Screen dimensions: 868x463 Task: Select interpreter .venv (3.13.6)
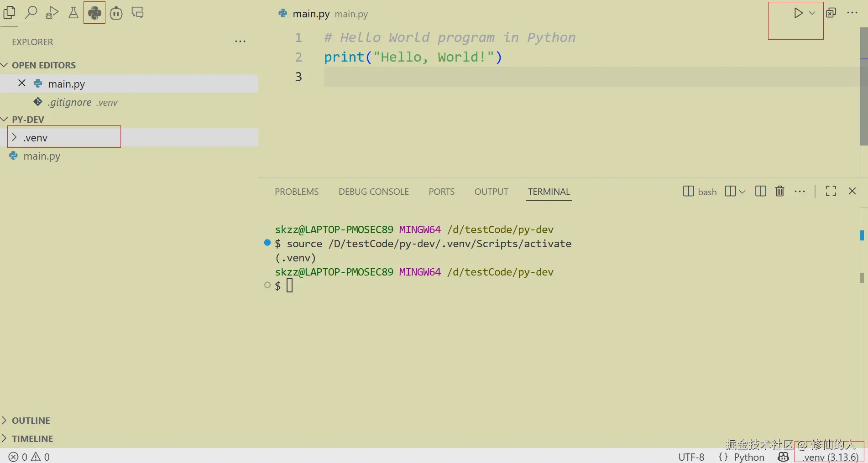(830, 457)
